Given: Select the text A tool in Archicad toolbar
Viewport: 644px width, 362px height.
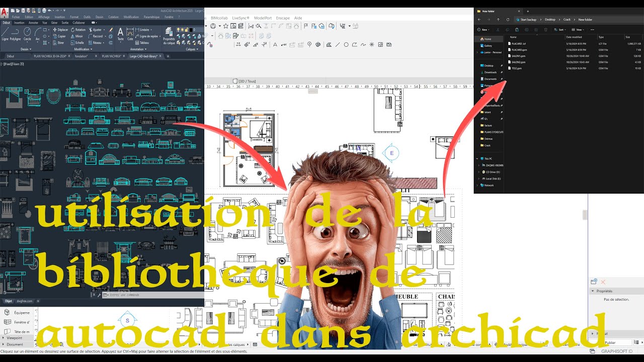Looking at the screenshot, I should click(x=275, y=44).
